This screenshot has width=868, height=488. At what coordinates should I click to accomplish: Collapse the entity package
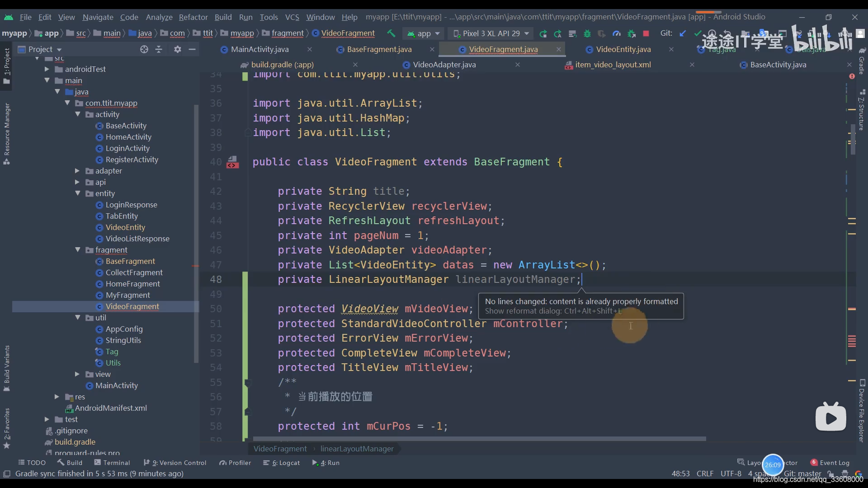click(x=78, y=193)
